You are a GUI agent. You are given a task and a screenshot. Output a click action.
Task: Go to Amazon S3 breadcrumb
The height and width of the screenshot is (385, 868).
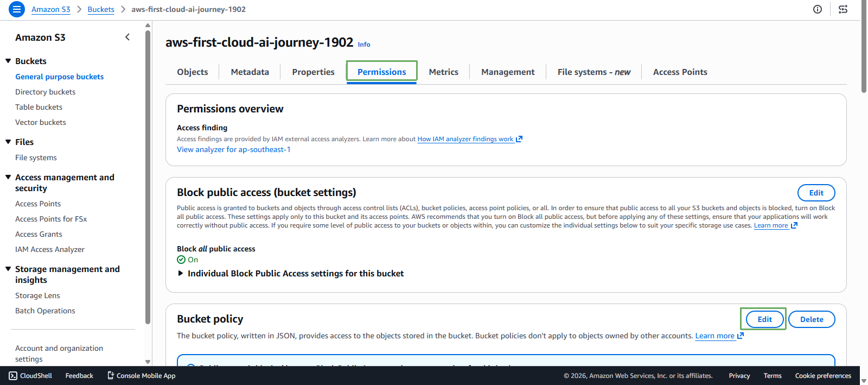51,9
